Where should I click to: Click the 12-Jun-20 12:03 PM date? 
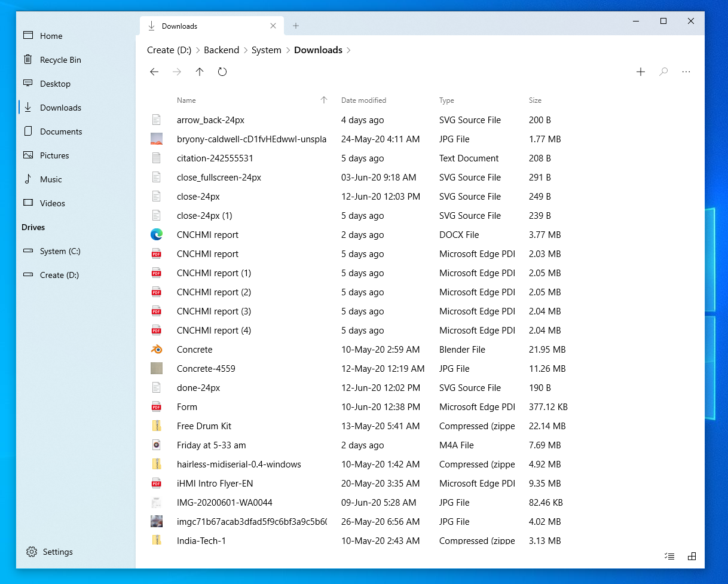[381, 197]
